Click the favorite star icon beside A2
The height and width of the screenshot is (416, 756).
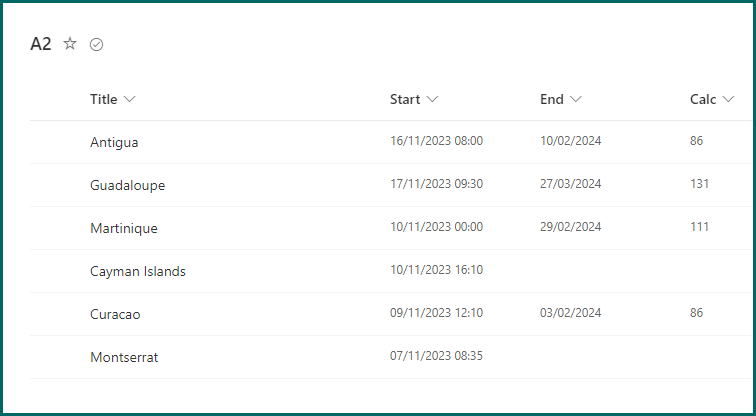(70, 44)
